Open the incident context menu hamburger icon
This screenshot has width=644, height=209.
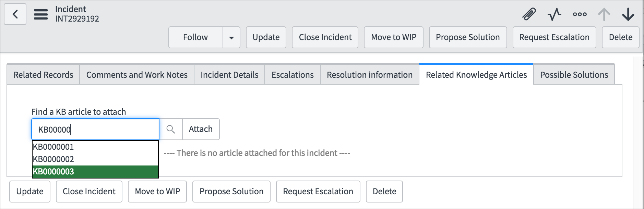tap(40, 14)
